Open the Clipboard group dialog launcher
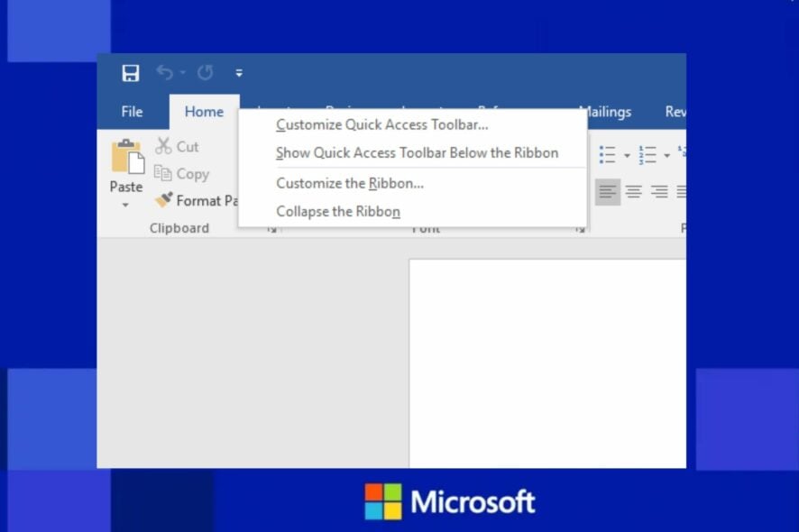Image resolution: width=799 pixels, height=532 pixels. pos(272,229)
